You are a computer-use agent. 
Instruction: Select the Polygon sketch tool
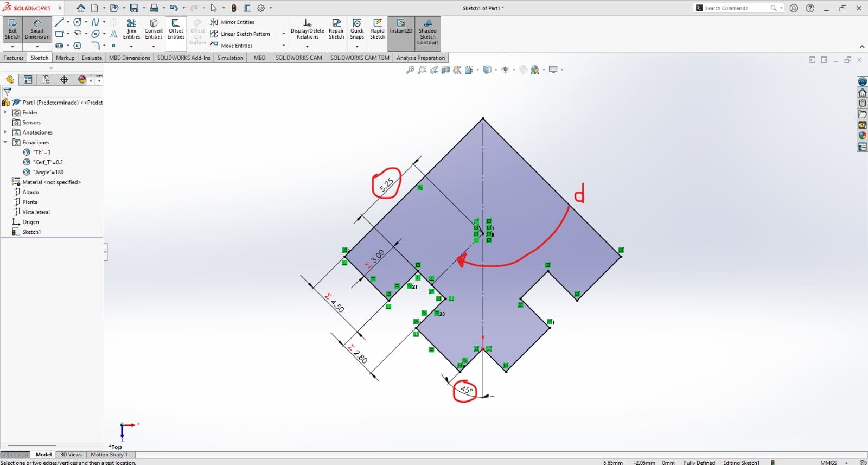point(78,46)
